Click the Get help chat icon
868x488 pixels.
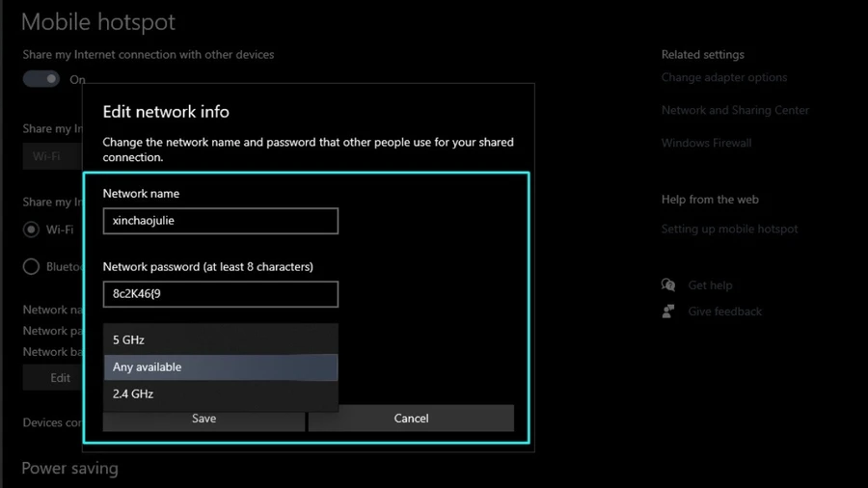point(668,285)
